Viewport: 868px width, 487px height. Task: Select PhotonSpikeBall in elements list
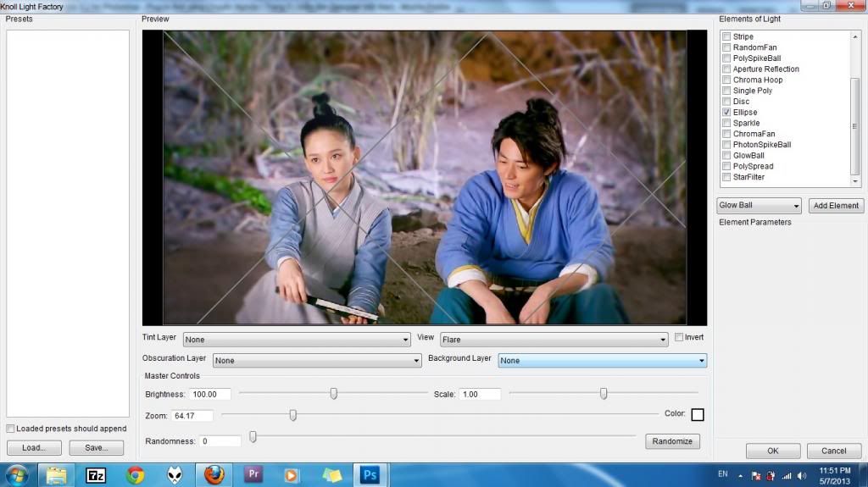pos(762,145)
